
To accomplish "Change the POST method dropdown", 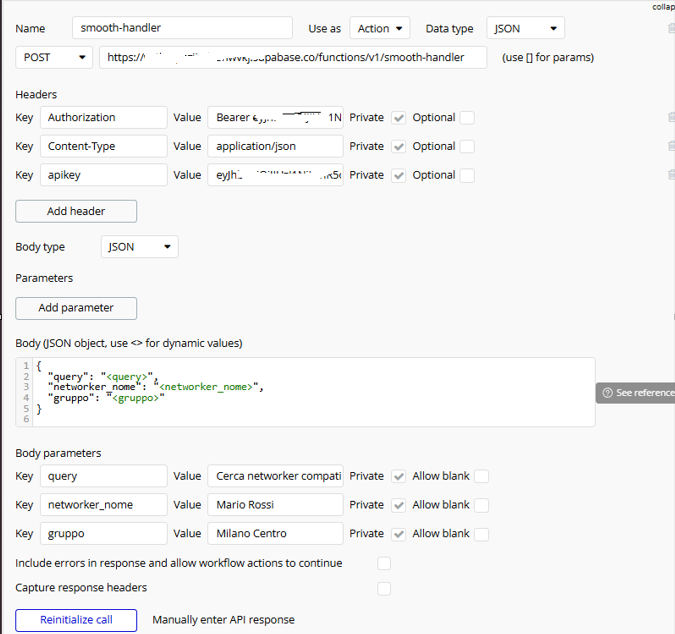I will (54, 58).
